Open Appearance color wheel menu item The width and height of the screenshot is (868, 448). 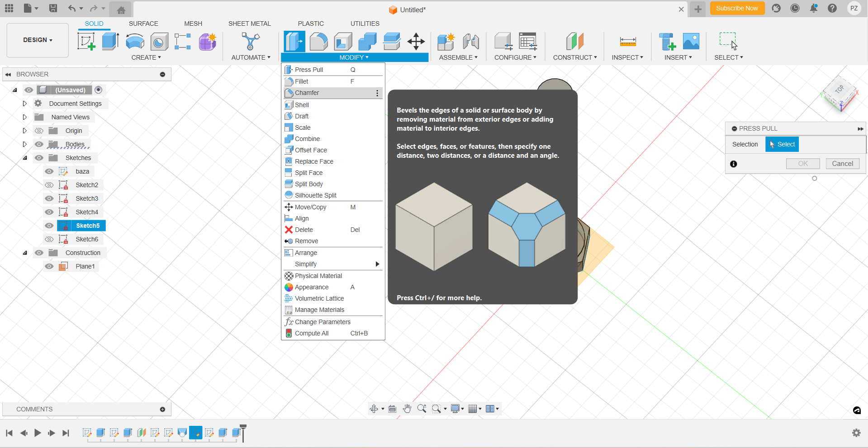point(312,287)
